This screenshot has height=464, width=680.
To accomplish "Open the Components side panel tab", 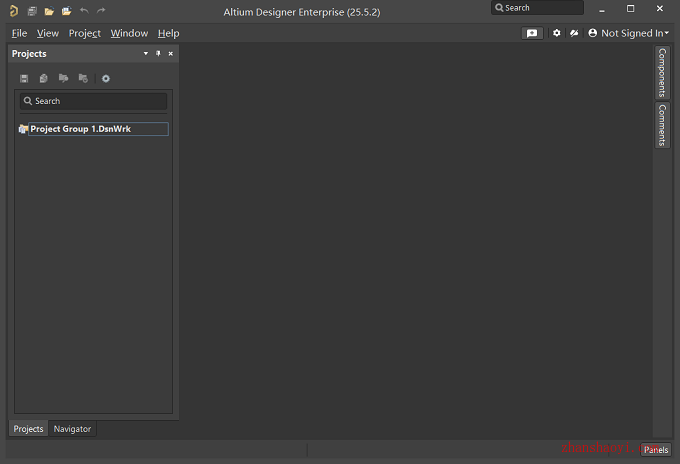I will [x=662, y=72].
